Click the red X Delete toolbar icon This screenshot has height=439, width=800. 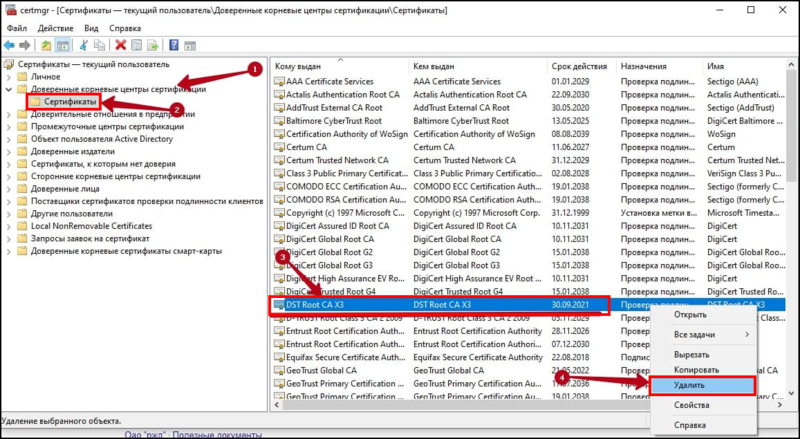click(121, 45)
